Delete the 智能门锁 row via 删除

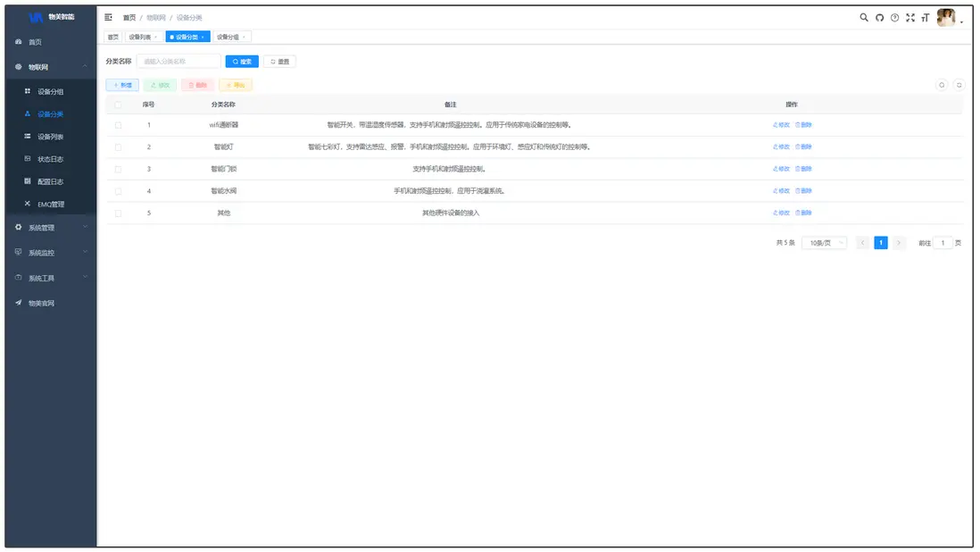click(x=804, y=169)
